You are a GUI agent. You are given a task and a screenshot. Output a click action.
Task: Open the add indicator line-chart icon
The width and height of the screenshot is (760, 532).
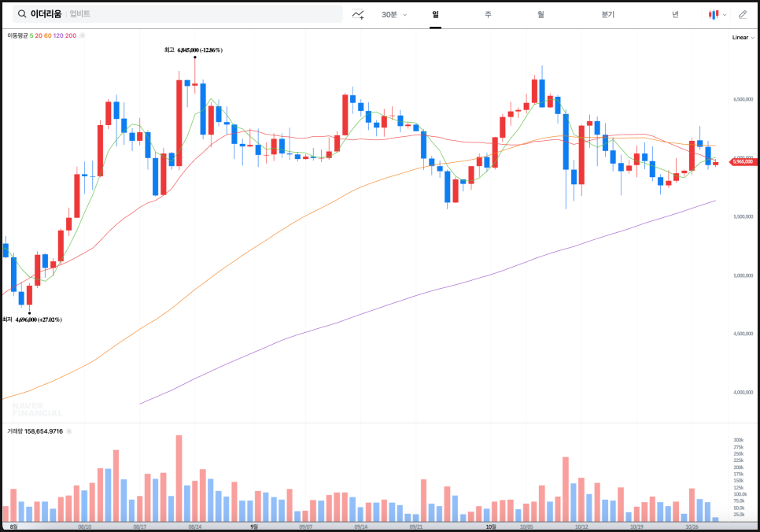358,14
